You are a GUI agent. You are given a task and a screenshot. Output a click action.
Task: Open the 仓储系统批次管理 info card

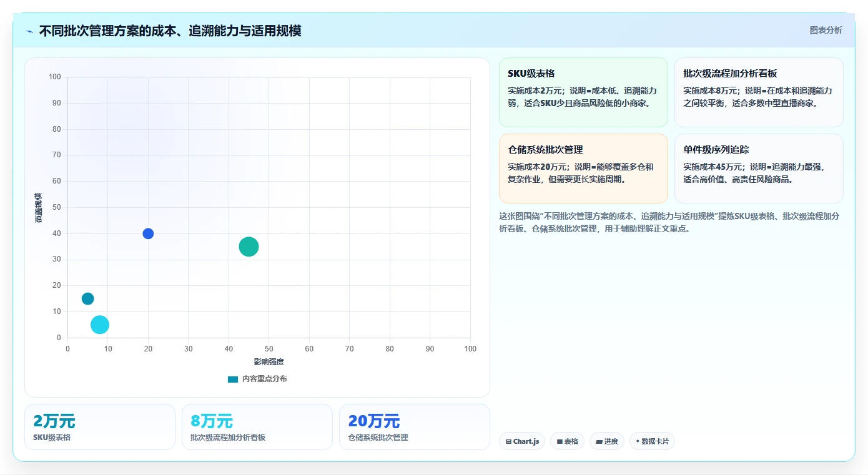pos(583,169)
